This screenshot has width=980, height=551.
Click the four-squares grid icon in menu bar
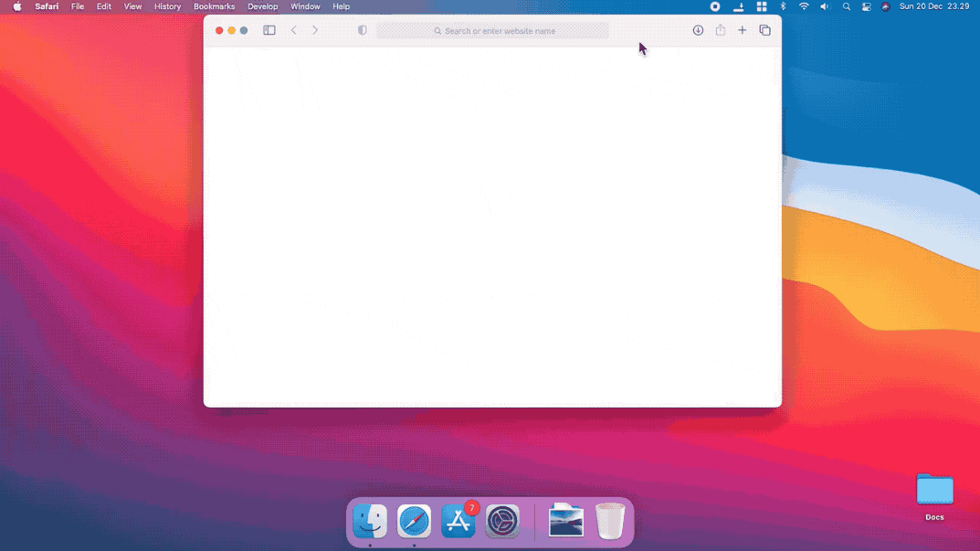762,6
